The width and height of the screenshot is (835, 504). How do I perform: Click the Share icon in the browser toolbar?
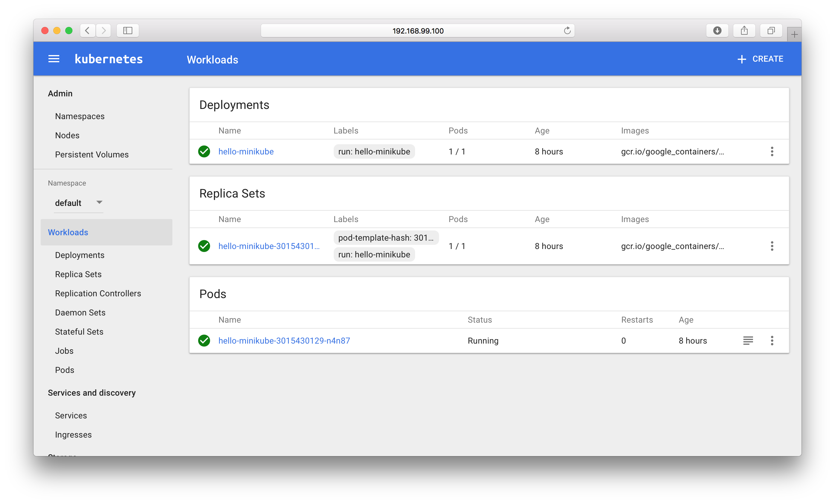744,31
